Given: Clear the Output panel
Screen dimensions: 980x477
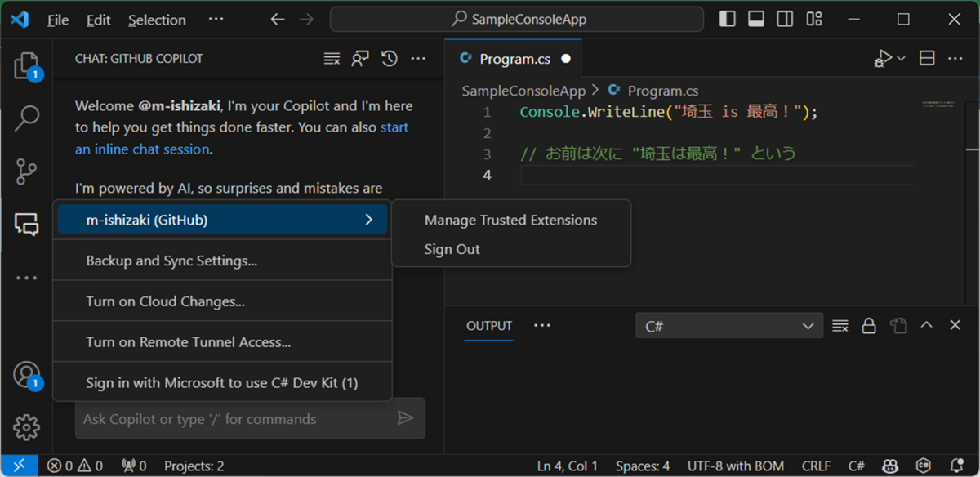Looking at the screenshot, I should click(840, 326).
